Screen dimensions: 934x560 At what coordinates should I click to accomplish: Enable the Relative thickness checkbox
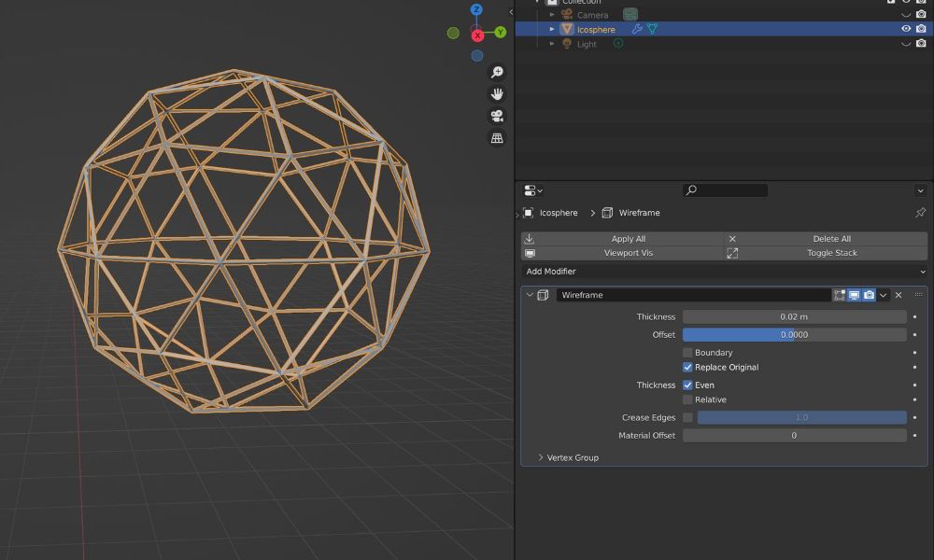[687, 399]
